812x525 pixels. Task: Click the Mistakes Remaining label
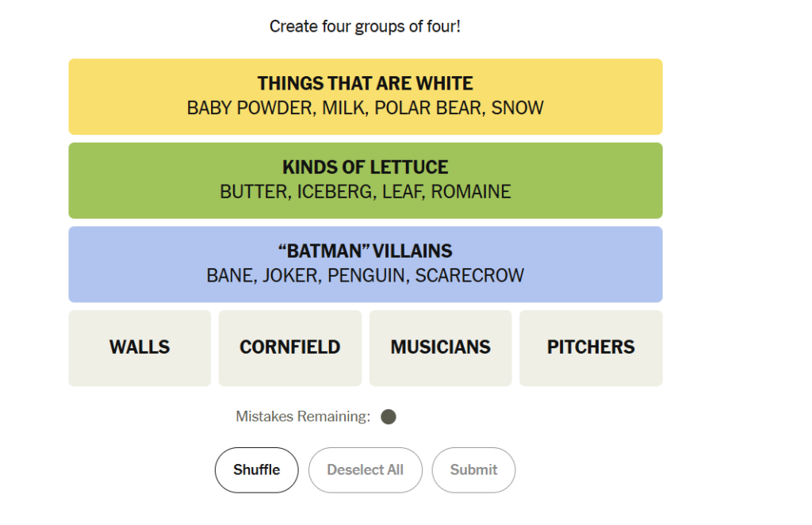click(x=303, y=416)
